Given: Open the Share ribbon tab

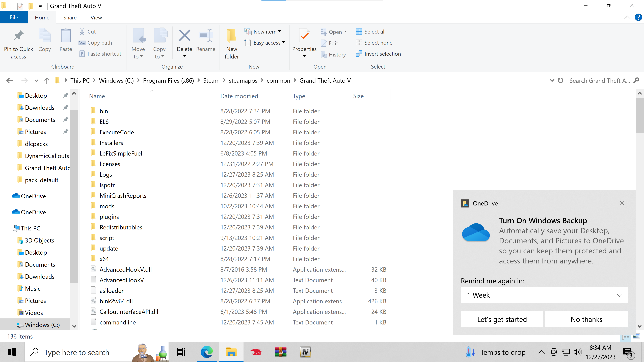Looking at the screenshot, I should pyautogui.click(x=70, y=17).
